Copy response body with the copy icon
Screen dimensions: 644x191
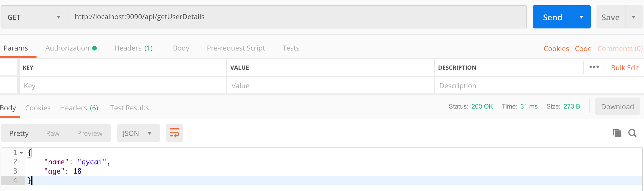click(617, 133)
